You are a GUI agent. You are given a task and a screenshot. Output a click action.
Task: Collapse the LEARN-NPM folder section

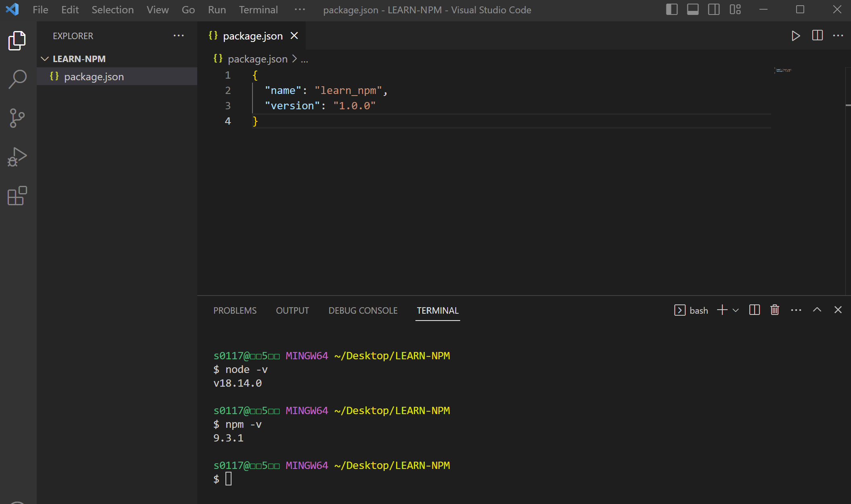click(x=45, y=59)
